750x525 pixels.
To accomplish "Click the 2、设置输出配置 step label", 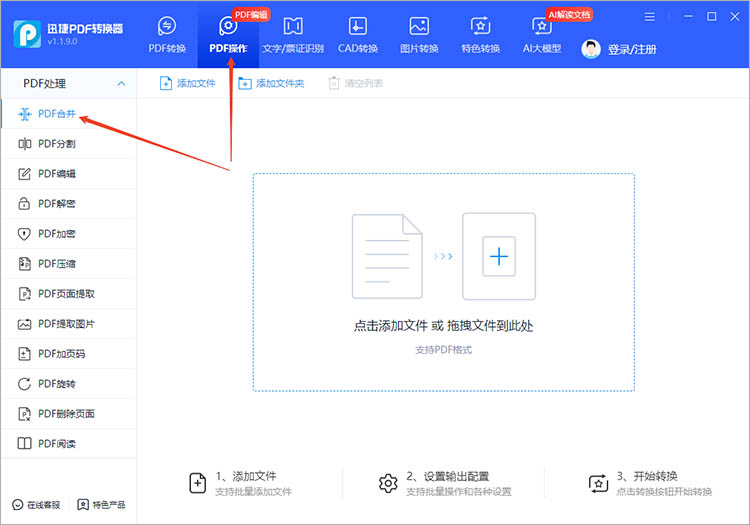I will pos(448,476).
